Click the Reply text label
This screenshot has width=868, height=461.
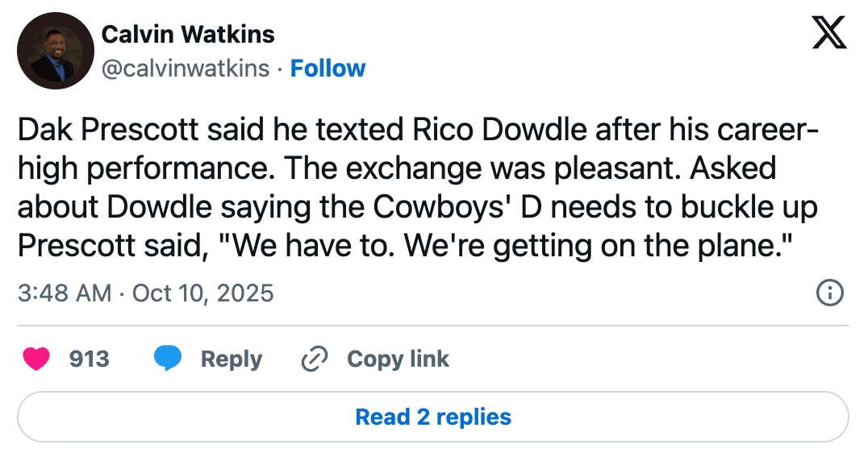[x=232, y=359]
